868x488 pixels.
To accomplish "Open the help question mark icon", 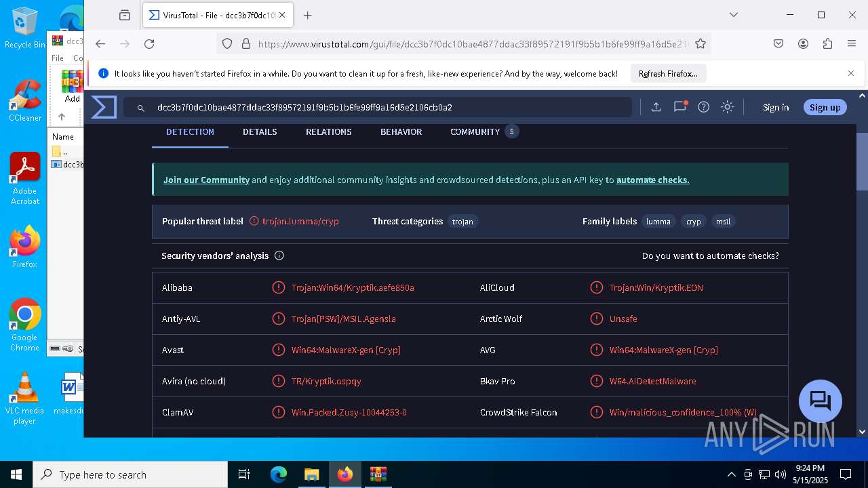I will pyautogui.click(x=704, y=107).
